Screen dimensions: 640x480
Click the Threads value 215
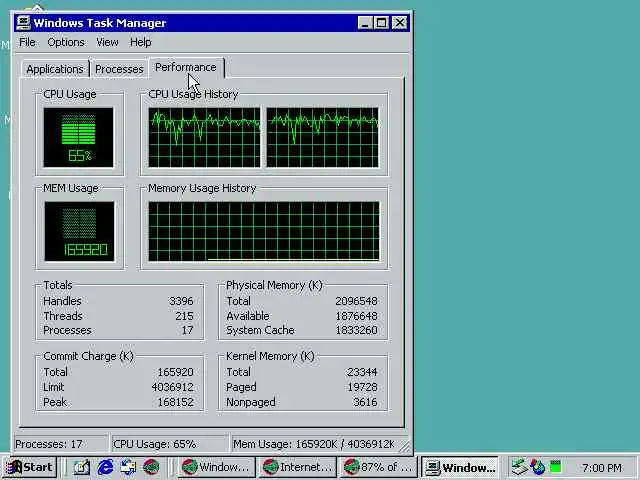pyautogui.click(x=184, y=316)
